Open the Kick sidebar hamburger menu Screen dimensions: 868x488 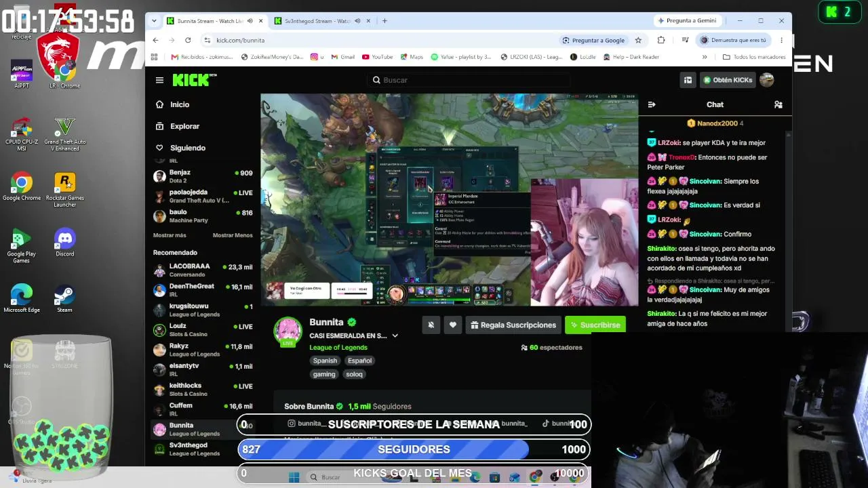point(159,80)
